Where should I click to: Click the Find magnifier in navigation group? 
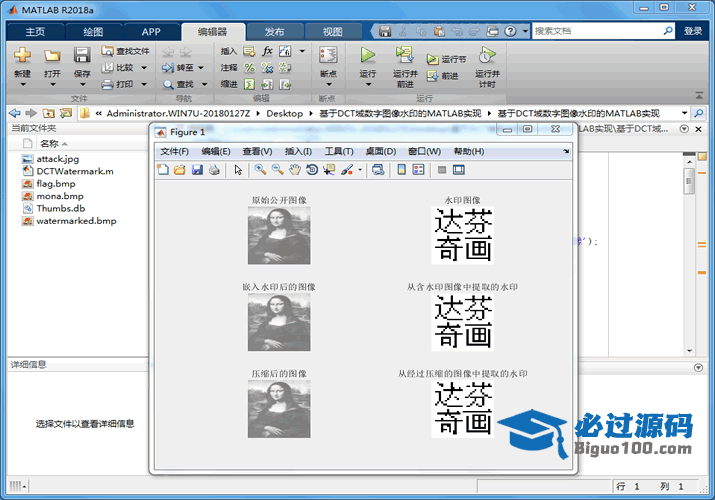point(168,84)
